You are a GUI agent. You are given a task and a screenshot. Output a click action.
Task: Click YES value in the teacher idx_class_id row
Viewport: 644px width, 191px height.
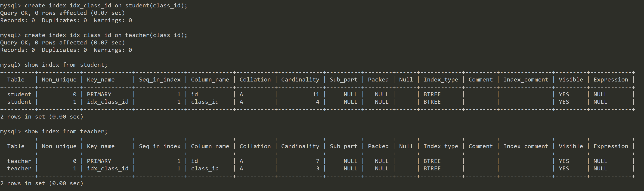[564, 169]
